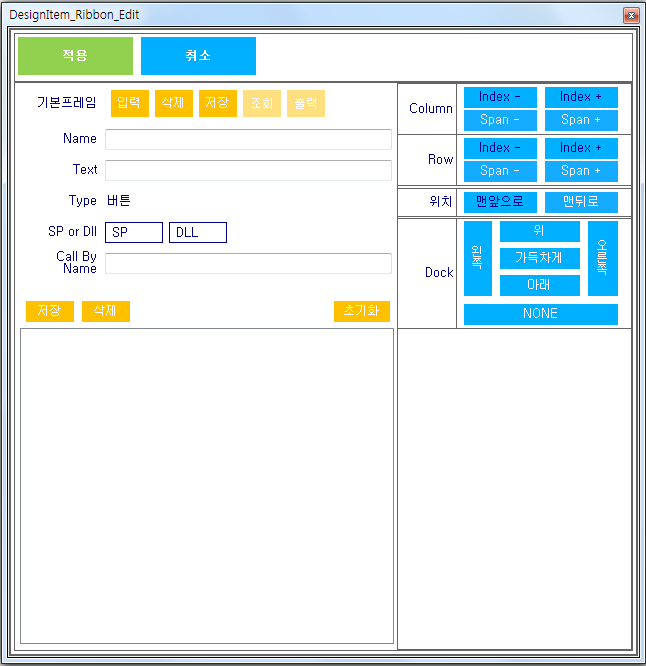Increase the Row span
Screen dimensions: 646x666
point(581,171)
